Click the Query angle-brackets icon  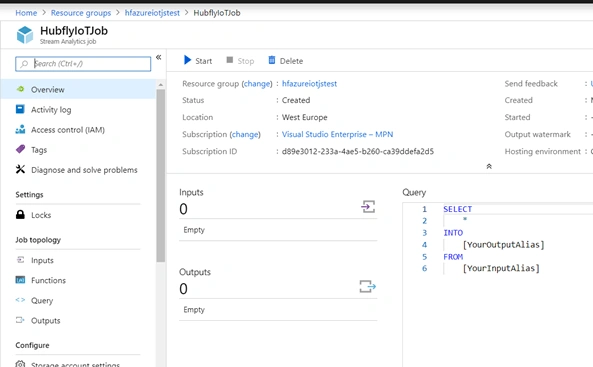(x=20, y=300)
